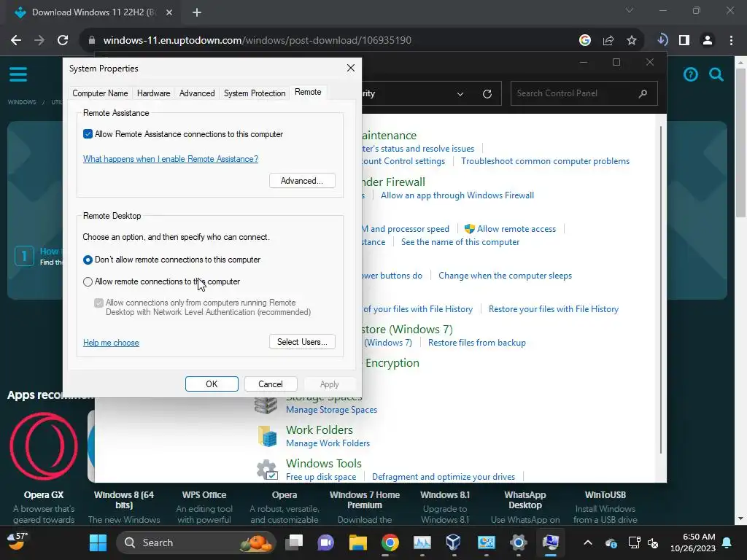
Task: Select the Remote tab
Action: 308,92
